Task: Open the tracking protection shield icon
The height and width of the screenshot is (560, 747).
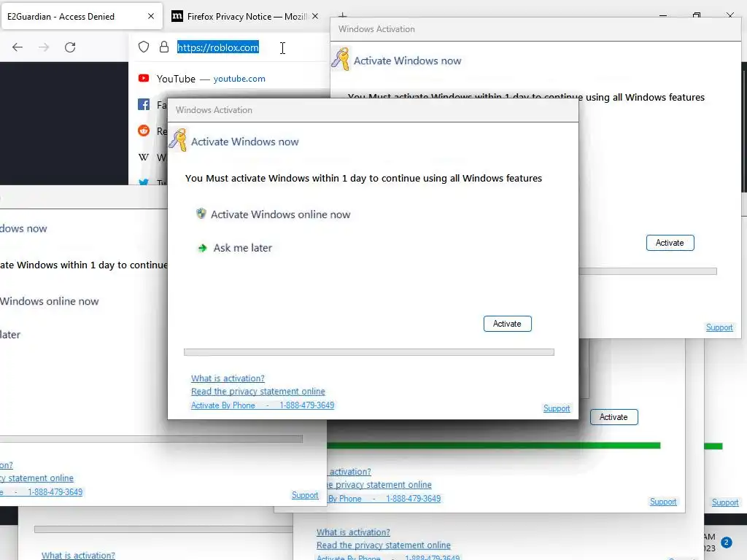Action: coord(144,47)
